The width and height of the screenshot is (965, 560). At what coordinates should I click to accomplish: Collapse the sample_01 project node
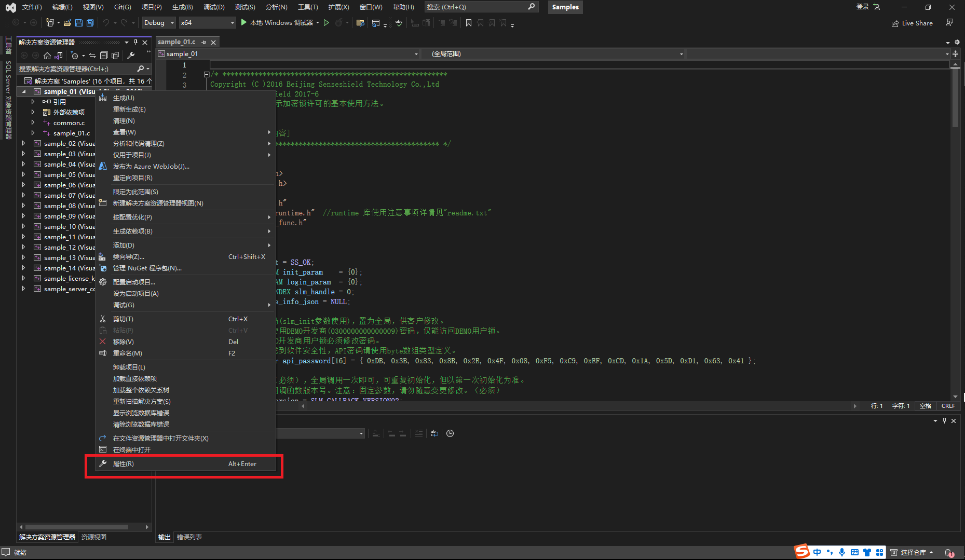24,92
